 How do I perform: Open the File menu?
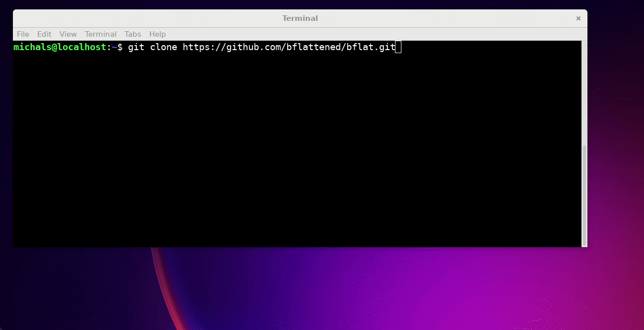(23, 34)
